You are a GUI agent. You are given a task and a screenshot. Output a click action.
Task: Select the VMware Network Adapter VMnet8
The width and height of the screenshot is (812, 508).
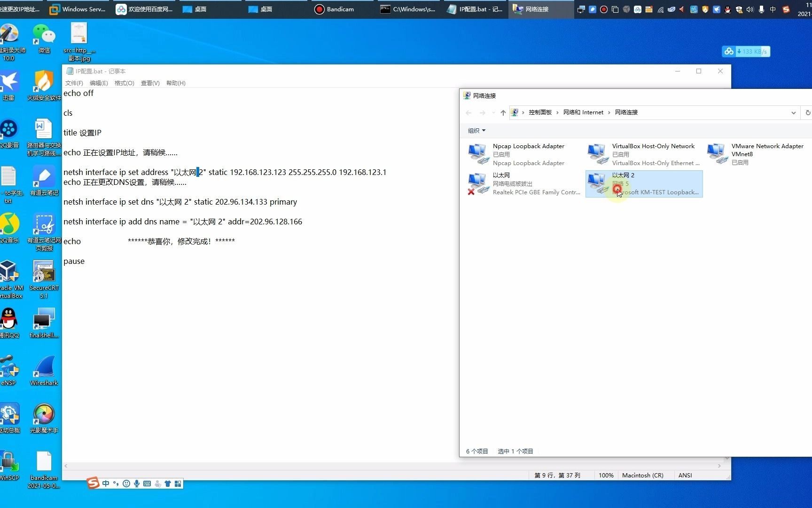click(x=759, y=155)
